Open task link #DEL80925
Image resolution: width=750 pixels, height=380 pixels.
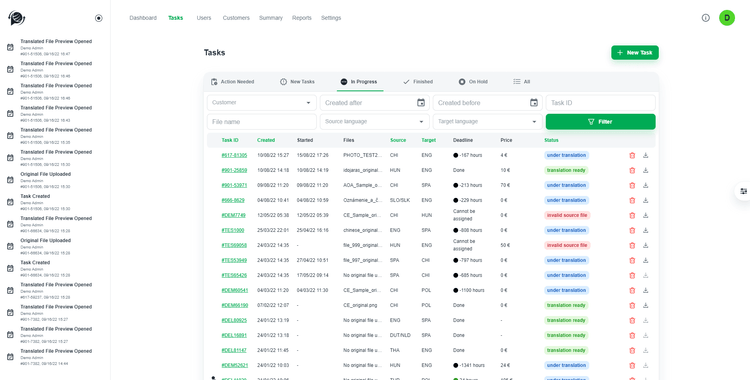tap(234, 320)
